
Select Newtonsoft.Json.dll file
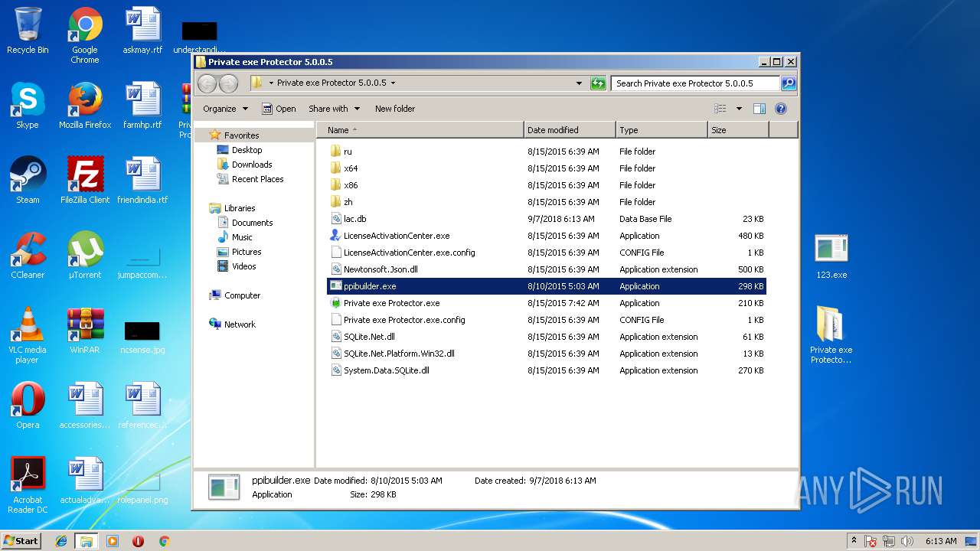point(547,269)
